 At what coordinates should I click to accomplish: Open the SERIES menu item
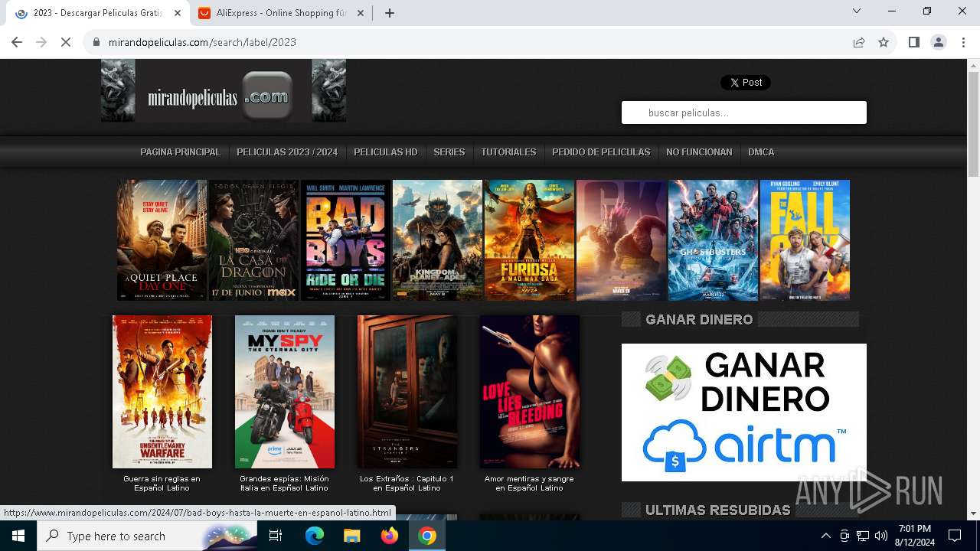[x=449, y=152]
